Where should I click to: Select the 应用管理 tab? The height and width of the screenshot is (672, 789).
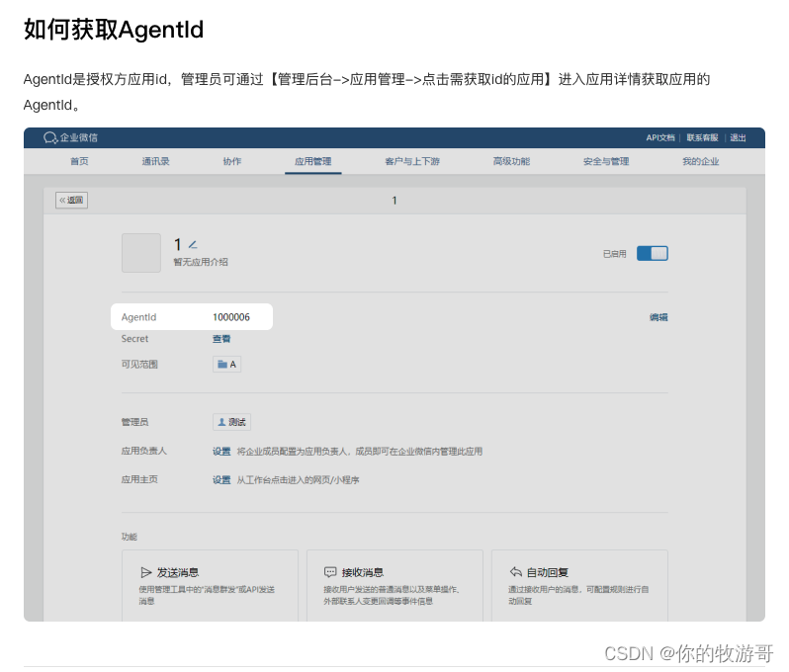[313, 161]
